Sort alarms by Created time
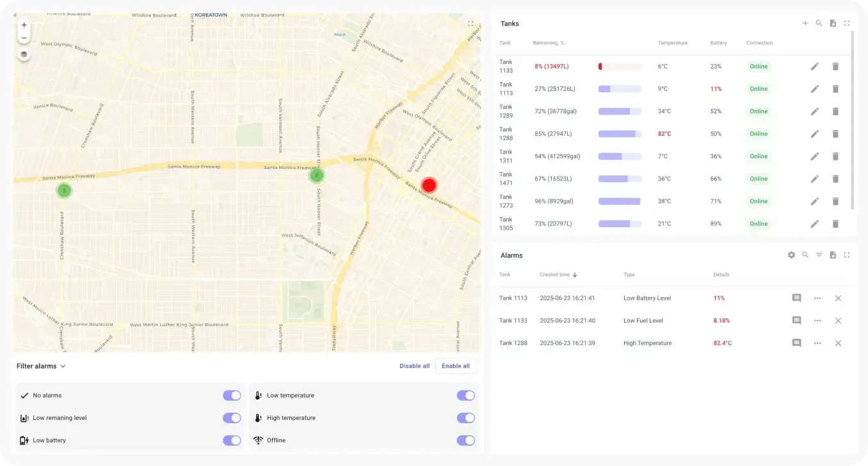 [558, 275]
